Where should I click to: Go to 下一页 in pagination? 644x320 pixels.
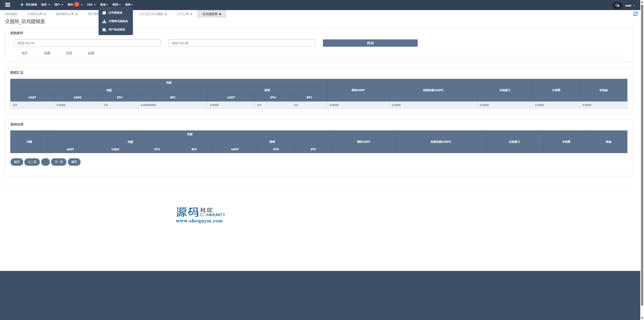[x=59, y=162]
